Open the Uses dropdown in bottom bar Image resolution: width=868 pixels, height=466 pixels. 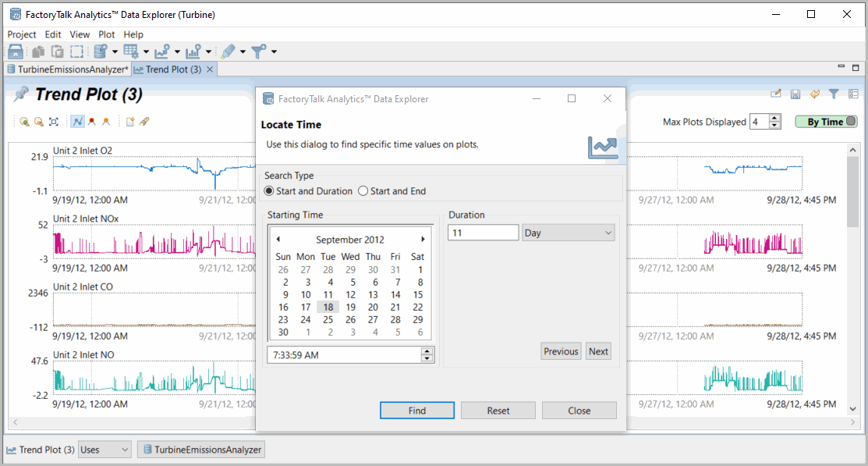click(105, 450)
